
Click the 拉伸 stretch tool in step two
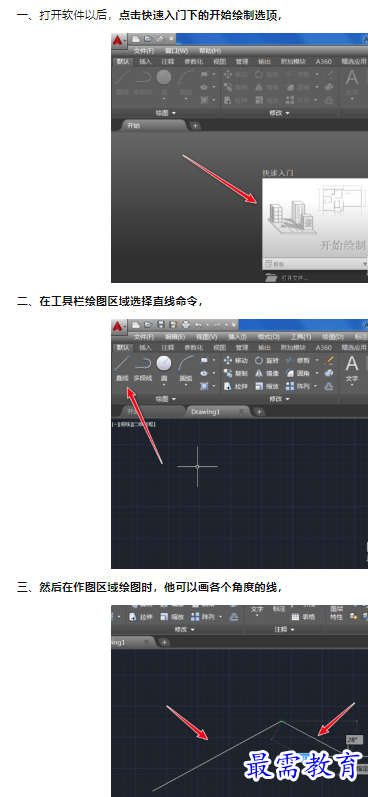[x=235, y=386]
